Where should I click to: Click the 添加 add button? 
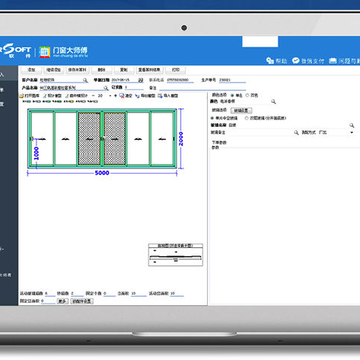pyautogui.click(x=31, y=70)
